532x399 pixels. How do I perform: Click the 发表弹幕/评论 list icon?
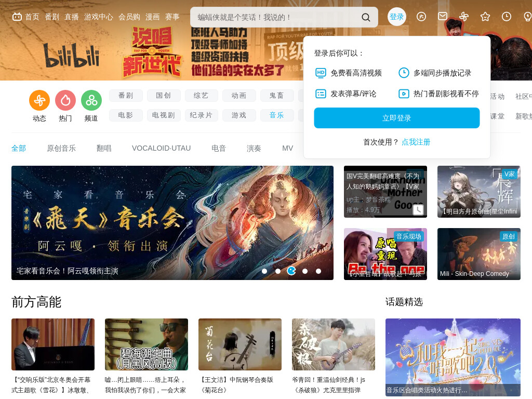coord(321,94)
